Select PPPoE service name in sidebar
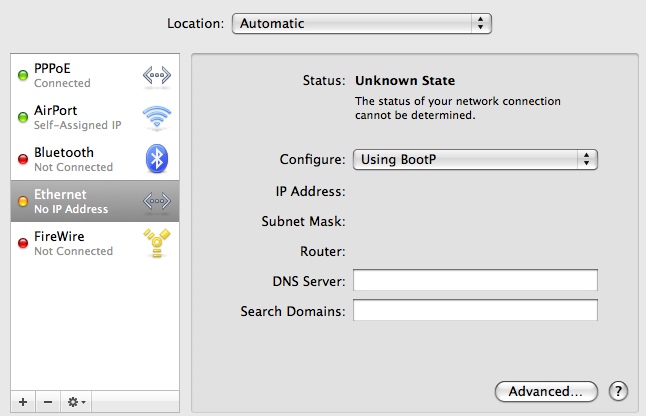Viewport: 646px width, 416px height. 52,68
